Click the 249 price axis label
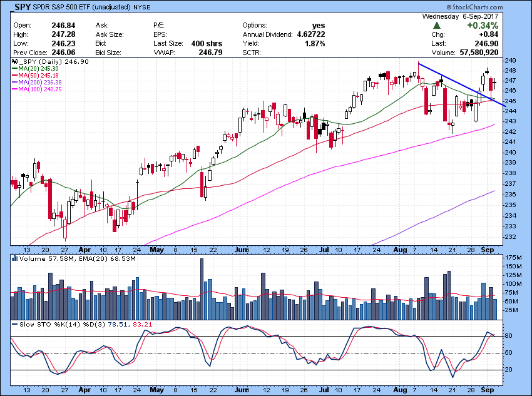Image resolution: width=532 pixels, height=396 pixels. [x=511, y=60]
